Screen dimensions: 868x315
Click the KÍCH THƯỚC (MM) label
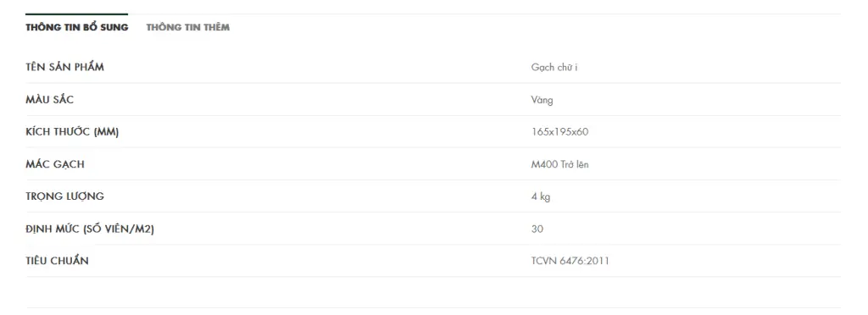pos(72,131)
